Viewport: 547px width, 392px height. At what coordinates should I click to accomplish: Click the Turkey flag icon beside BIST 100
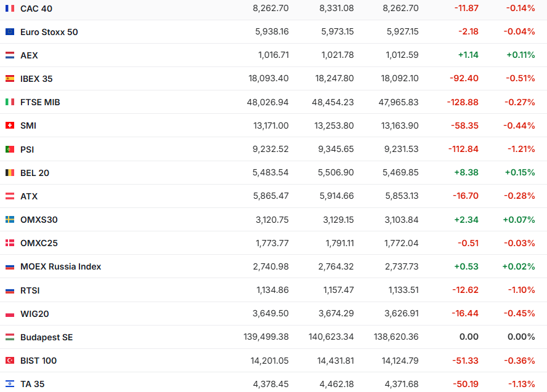pyautogui.click(x=10, y=361)
